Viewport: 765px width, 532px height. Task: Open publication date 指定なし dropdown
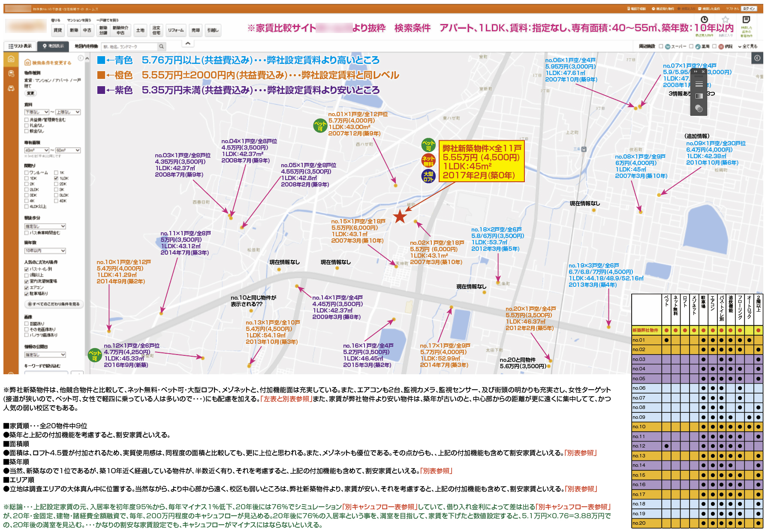[45, 355]
